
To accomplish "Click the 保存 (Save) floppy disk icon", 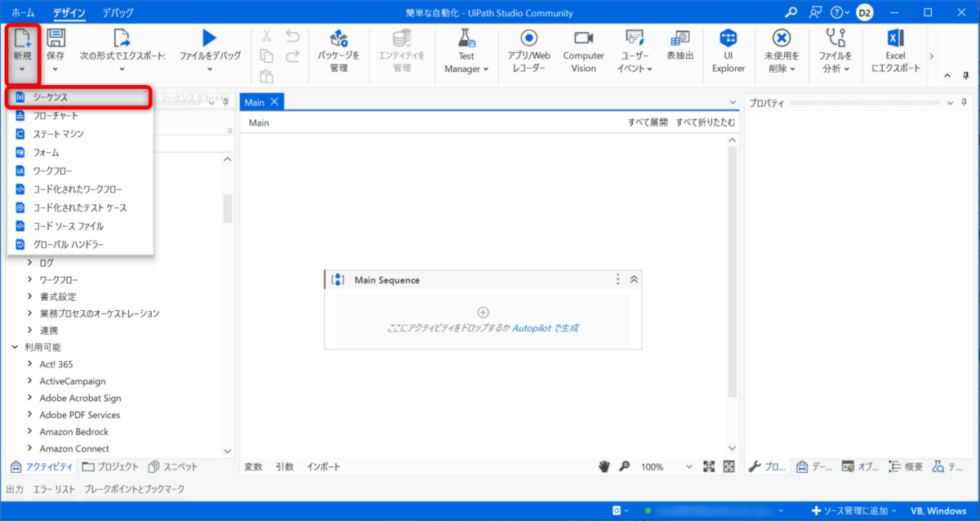I will click(x=56, y=37).
